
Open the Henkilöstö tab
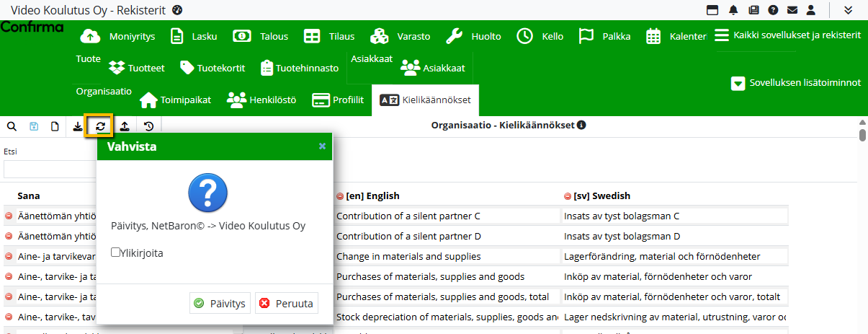click(261, 100)
